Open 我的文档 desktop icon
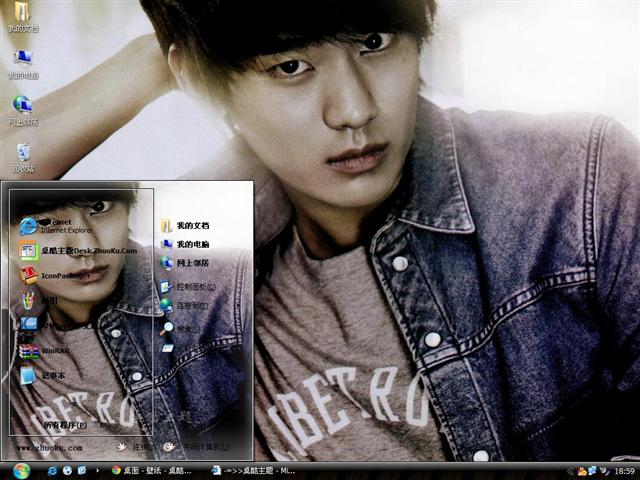640x480 pixels. coord(23,17)
